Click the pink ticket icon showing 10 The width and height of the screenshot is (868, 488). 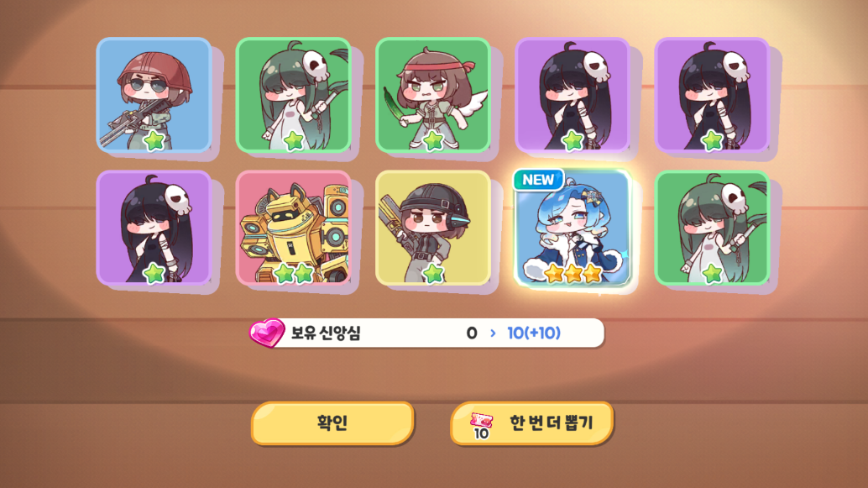(481, 425)
